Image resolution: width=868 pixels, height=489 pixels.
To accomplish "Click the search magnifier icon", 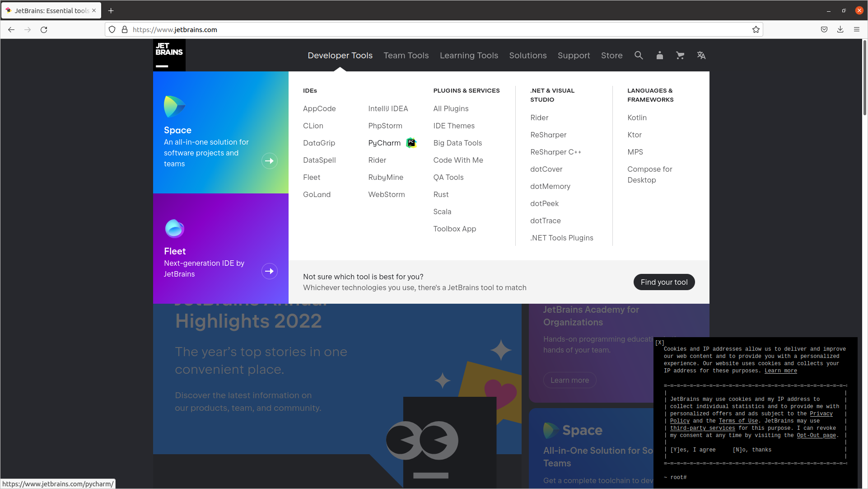I will click(639, 55).
